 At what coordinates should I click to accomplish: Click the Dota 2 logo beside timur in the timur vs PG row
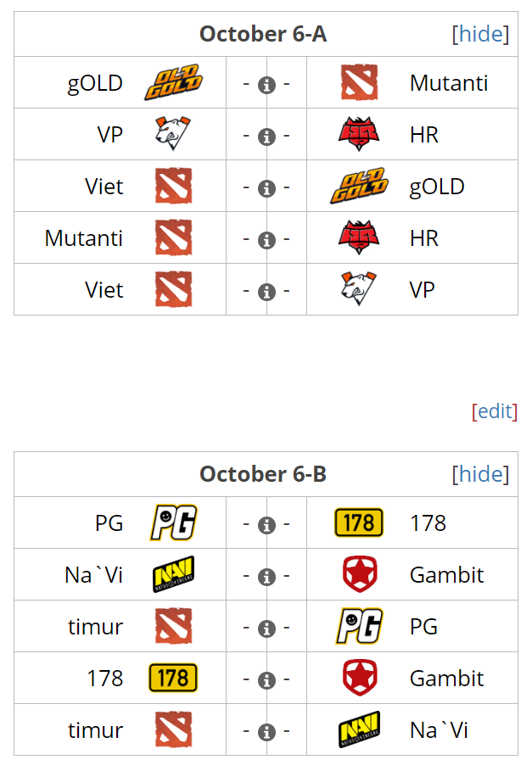[x=173, y=627]
